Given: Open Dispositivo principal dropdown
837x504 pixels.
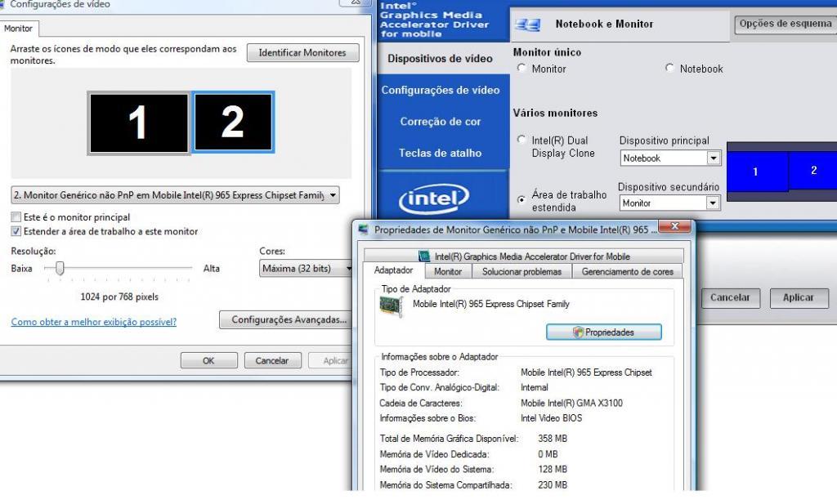Looking at the screenshot, I should click(x=670, y=158).
